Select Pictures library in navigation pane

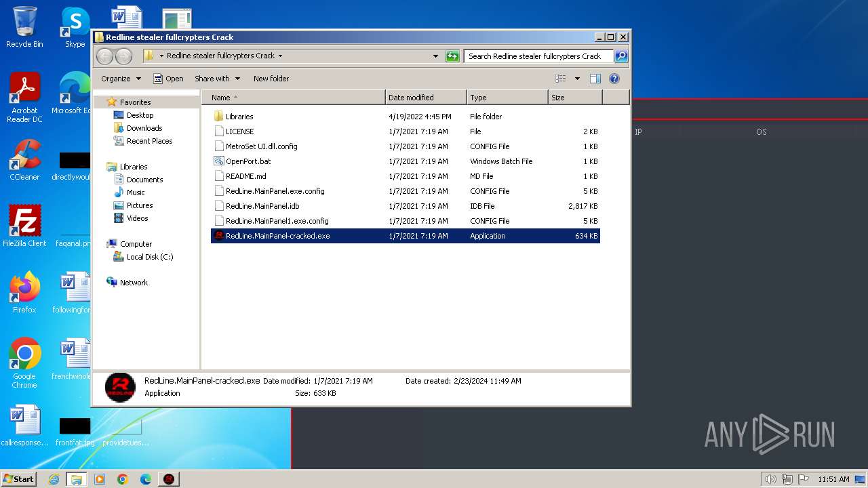[139, 205]
